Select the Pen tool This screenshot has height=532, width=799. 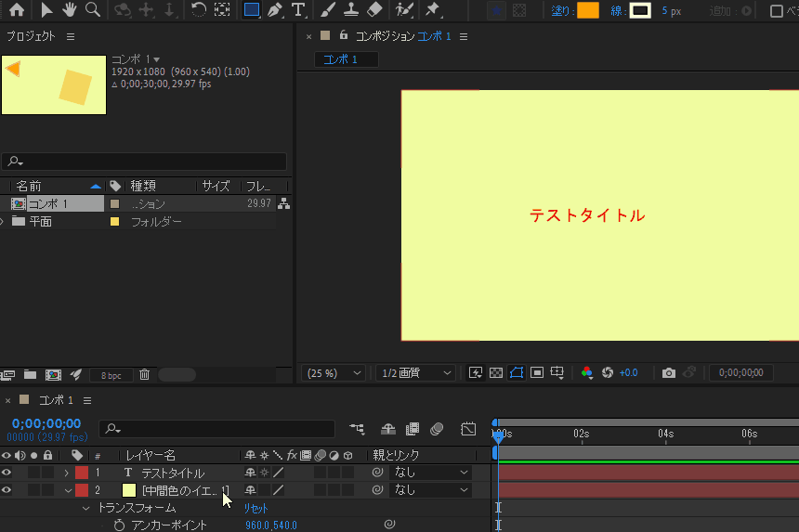pyautogui.click(x=275, y=9)
